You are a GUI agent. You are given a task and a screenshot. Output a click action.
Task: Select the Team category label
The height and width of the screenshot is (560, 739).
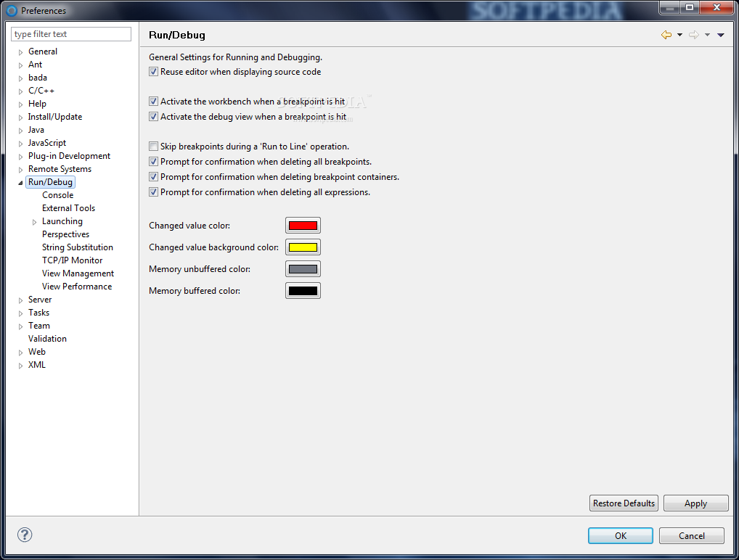[38, 326]
